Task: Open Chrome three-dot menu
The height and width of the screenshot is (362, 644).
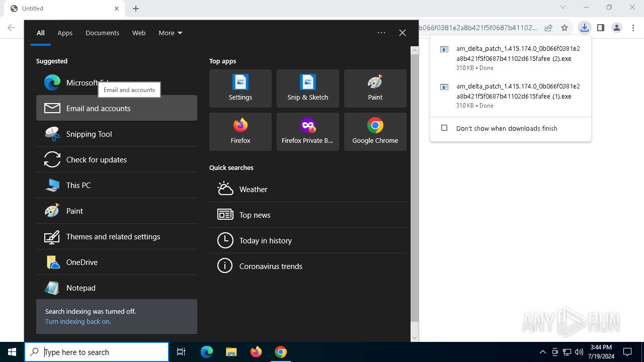Action: (633, 28)
